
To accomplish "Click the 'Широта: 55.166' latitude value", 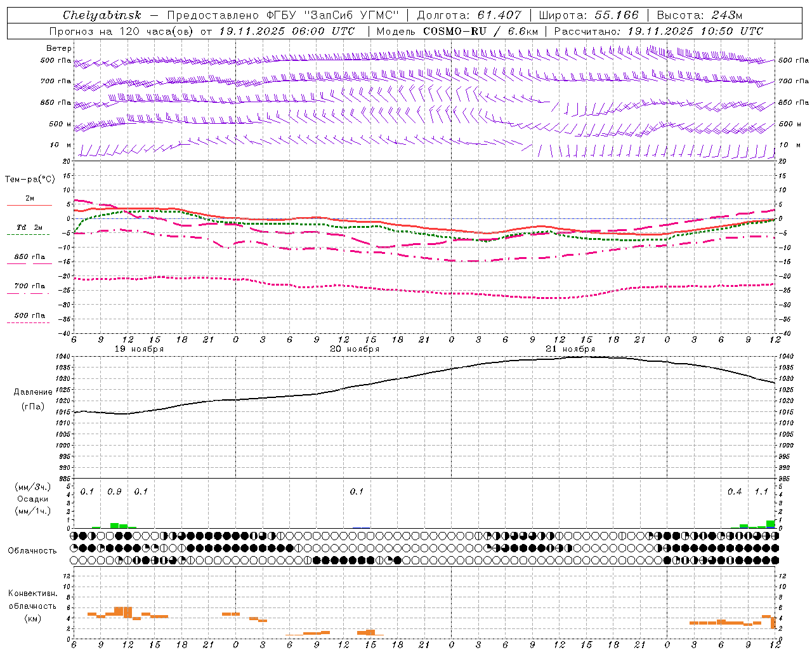I will pos(588,15).
